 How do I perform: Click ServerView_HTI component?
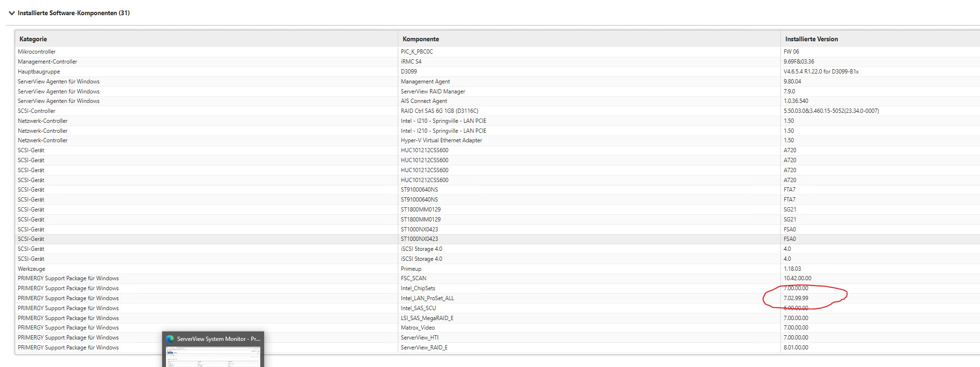coord(420,338)
